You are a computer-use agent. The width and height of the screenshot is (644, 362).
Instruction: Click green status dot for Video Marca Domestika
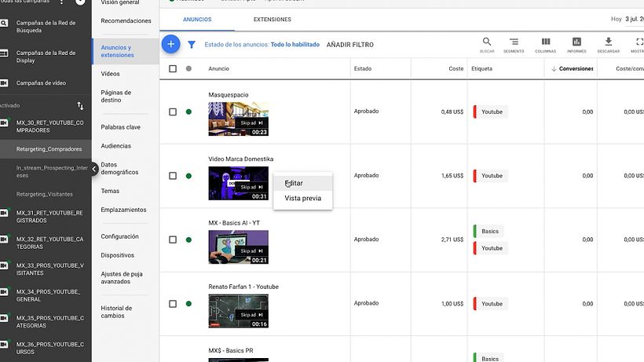(x=188, y=176)
